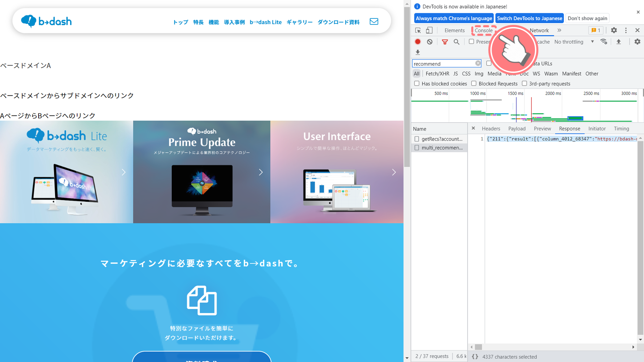Open network conditions wifi icon
The width and height of the screenshot is (644, 362).
coord(604,42)
